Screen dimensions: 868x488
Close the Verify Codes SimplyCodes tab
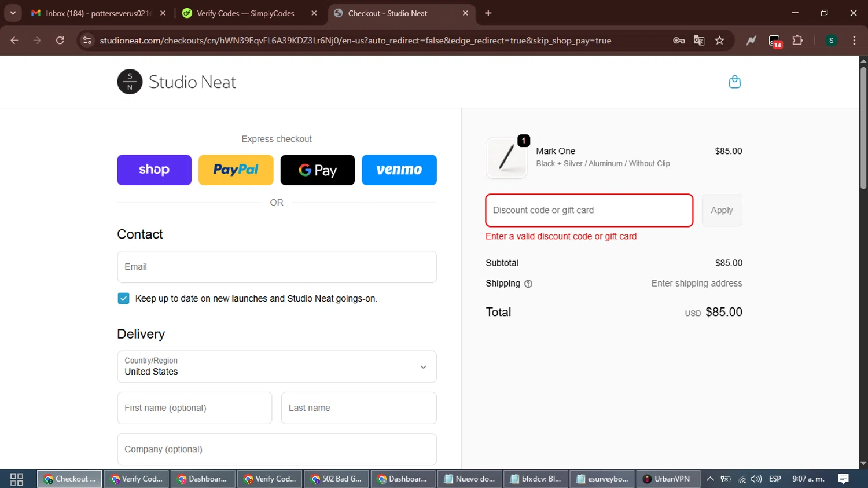coord(314,13)
